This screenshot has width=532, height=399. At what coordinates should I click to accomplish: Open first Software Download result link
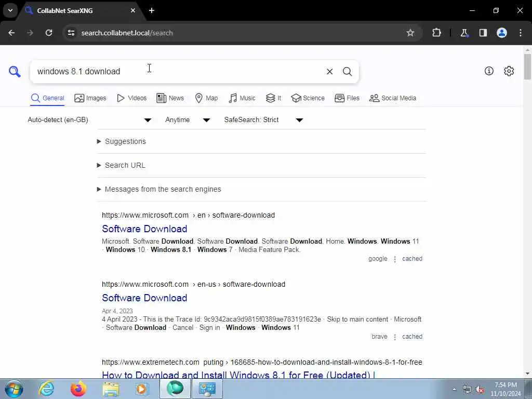[x=144, y=229]
